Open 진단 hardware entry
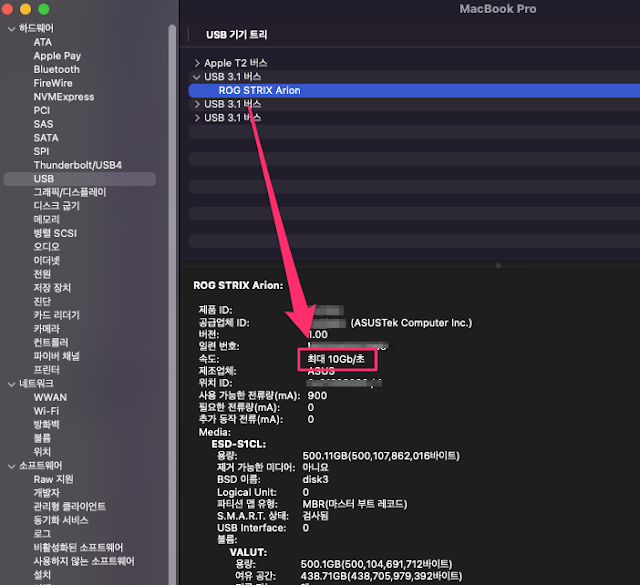This screenshot has width=640, height=585. coord(42,302)
